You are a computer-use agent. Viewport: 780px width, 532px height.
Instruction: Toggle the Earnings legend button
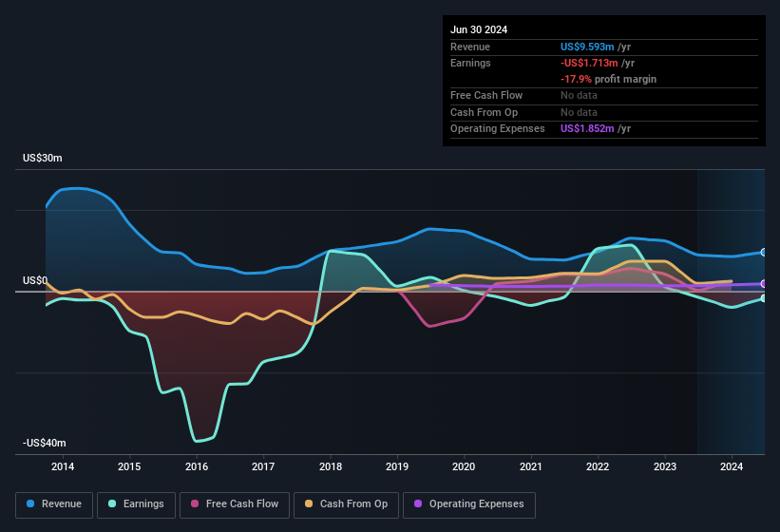pos(136,504)
